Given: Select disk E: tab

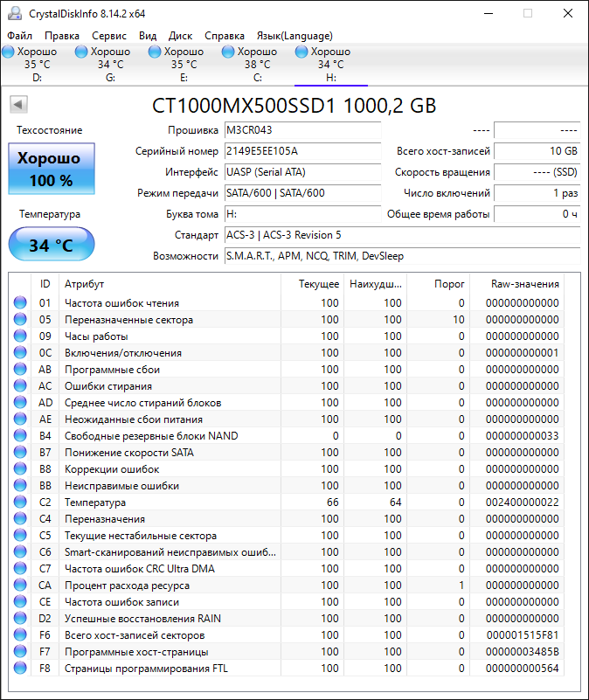Looking at the screenshot, I should pos(184,65).
